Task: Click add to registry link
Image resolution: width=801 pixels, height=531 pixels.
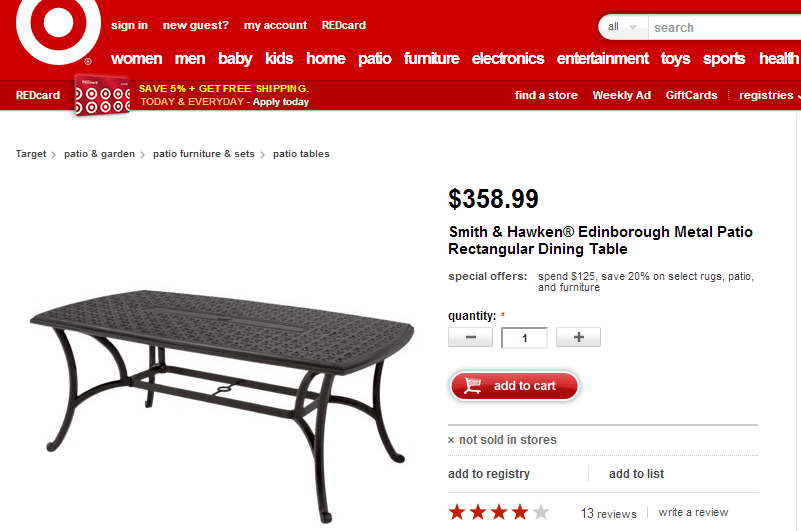Action: pyautogui.click(x=489, y=474)
